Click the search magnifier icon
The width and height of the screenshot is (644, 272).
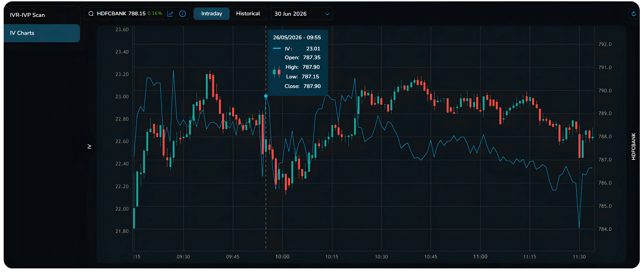click(91, 14)
